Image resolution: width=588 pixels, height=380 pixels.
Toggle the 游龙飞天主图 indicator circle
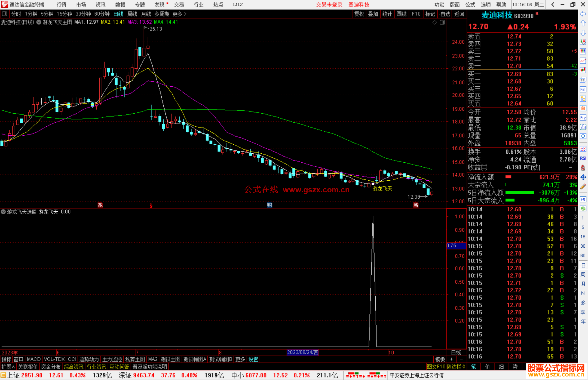pyautogui.click(x=39, y=22)
